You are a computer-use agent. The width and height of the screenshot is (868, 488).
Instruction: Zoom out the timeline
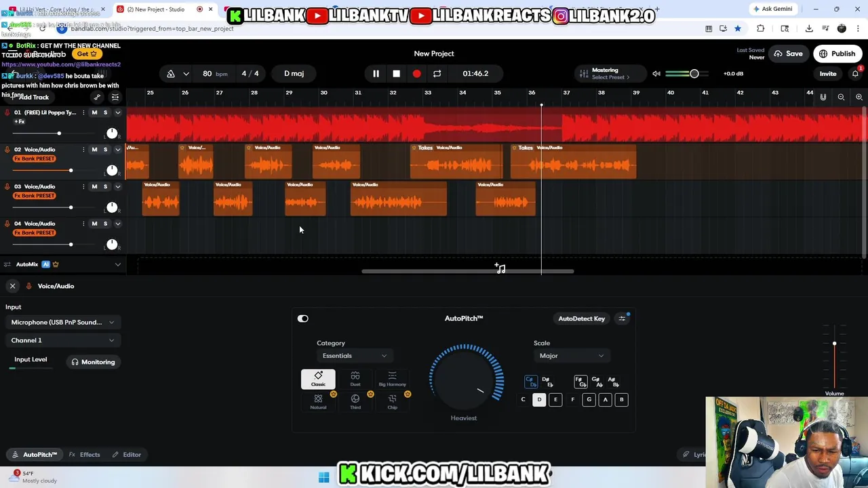pyautogui.click(x=841, y=97)
